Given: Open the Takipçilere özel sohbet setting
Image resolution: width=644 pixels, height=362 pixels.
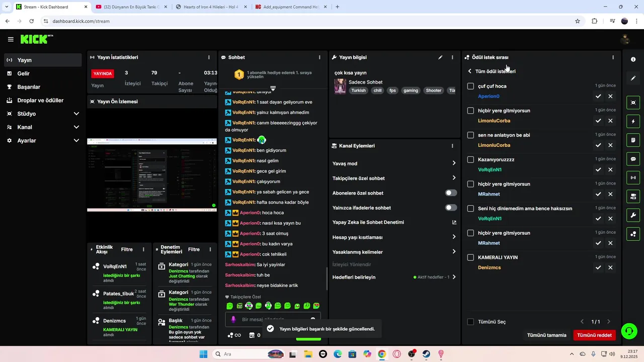Looking at the screenshot, I should (394, 178).
